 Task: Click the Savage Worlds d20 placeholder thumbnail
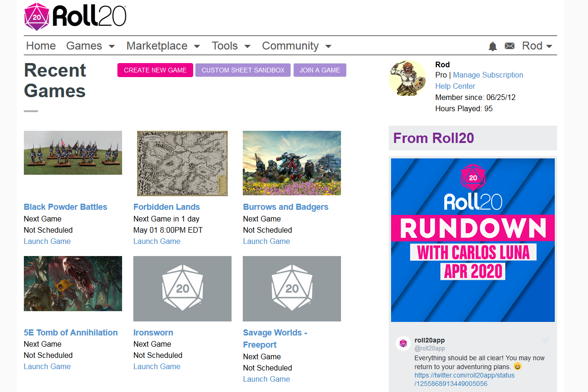click(292, 289)
